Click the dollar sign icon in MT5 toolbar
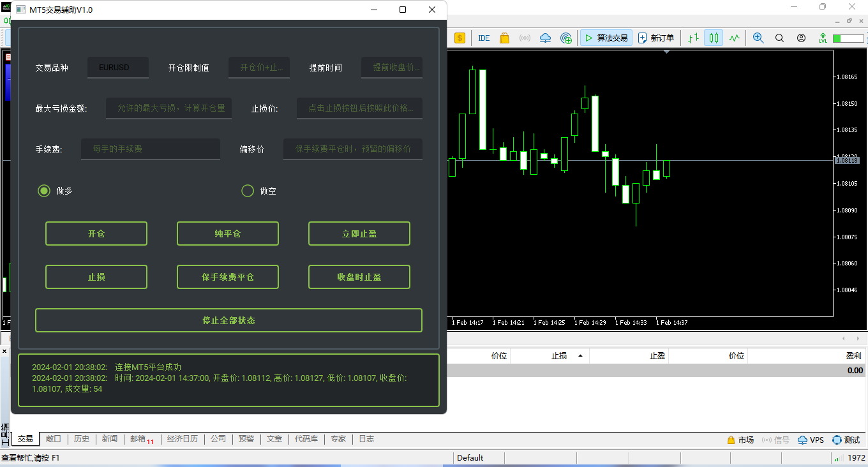This screenshot has height=467, width=868. [460, 38]
